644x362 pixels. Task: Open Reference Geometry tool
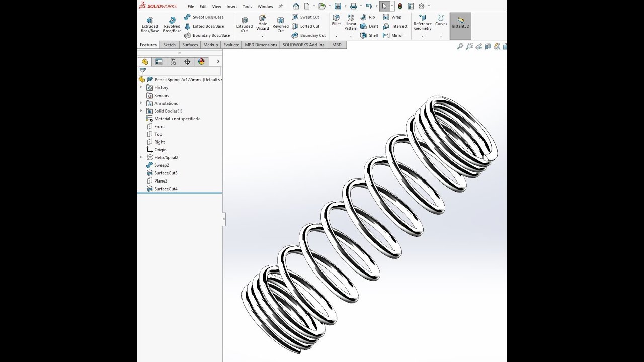coord(422,23)
